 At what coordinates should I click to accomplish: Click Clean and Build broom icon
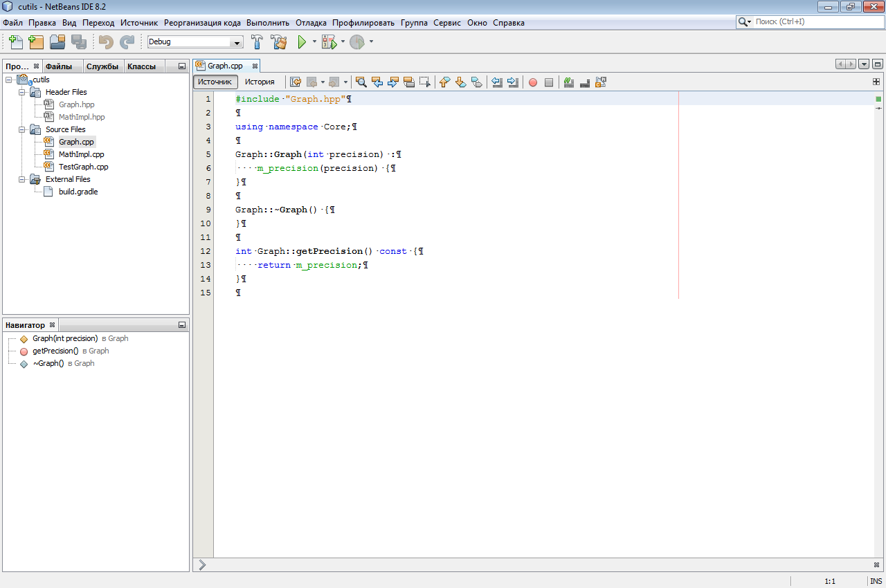click(x=279, y=42)
